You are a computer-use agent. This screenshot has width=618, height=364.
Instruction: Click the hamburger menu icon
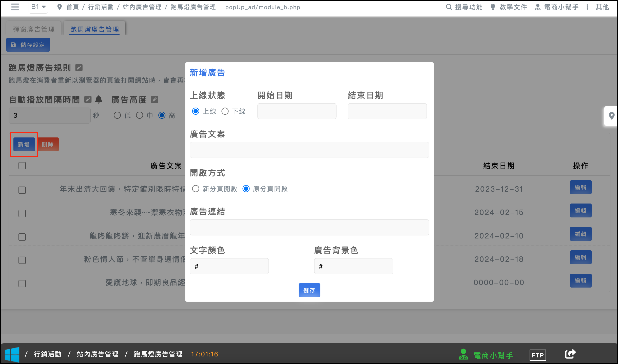pos(15,7)
